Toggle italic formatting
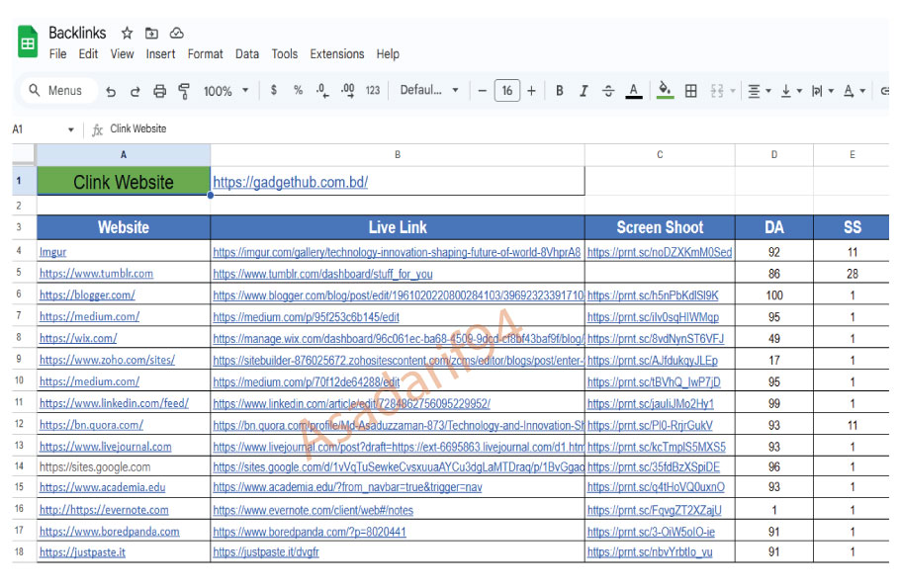The height and width of the screenshot is (588, 899). [x=583, y=89]
